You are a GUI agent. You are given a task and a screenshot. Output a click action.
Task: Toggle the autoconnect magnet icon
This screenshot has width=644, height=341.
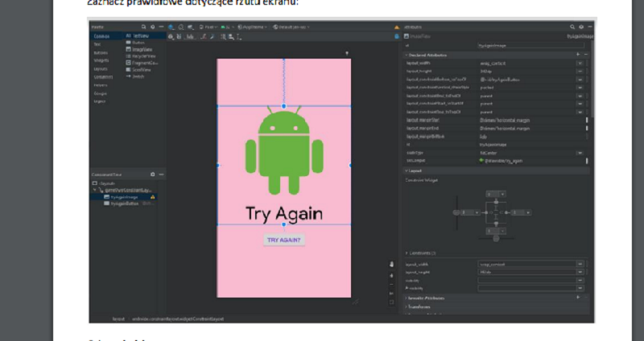tap(179, 37)
